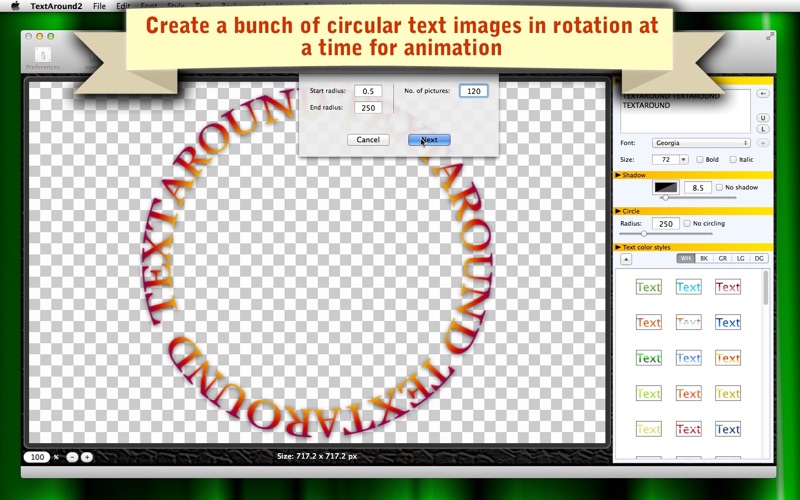Apply the crimson Text style in fifth row
800x500 pixels.
[x=688, y=429]
